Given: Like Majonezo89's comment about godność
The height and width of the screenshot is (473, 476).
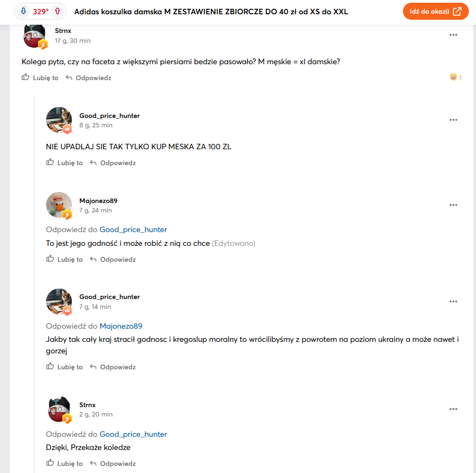Looking at the screenshot, I should click(64, 260).
